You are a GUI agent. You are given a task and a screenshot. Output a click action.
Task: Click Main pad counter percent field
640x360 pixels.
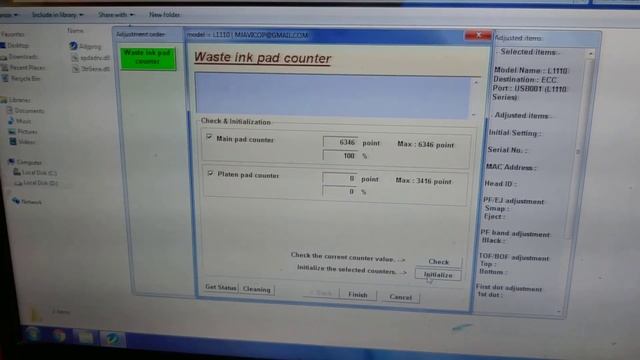tap(340, 156)
